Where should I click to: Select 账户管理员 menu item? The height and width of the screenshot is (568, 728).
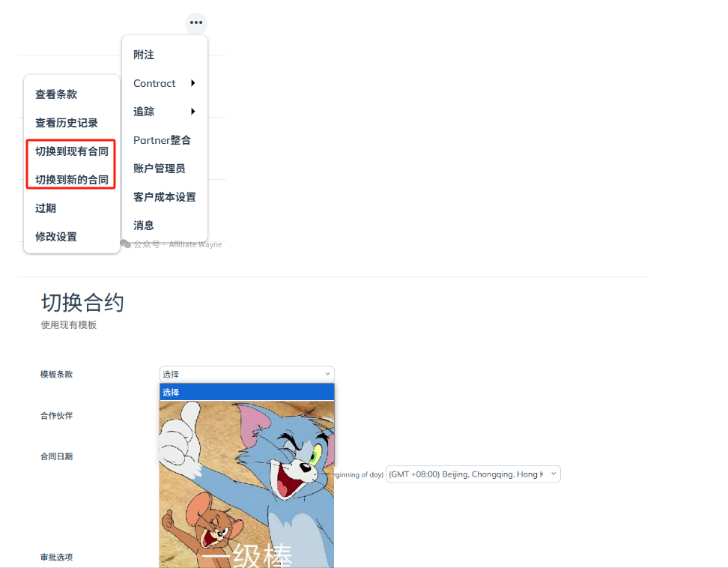(160, 169)
